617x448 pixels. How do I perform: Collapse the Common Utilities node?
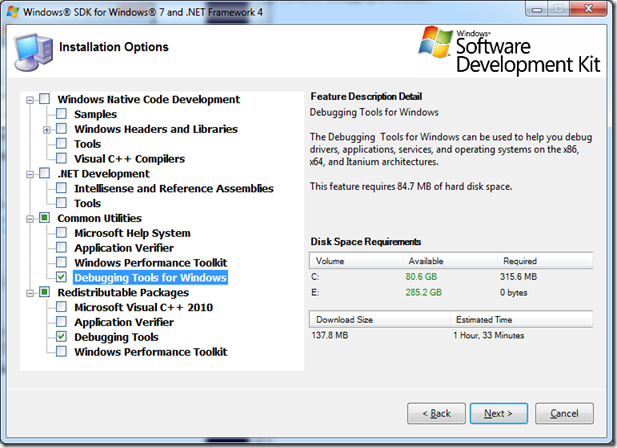click(30, 219)
